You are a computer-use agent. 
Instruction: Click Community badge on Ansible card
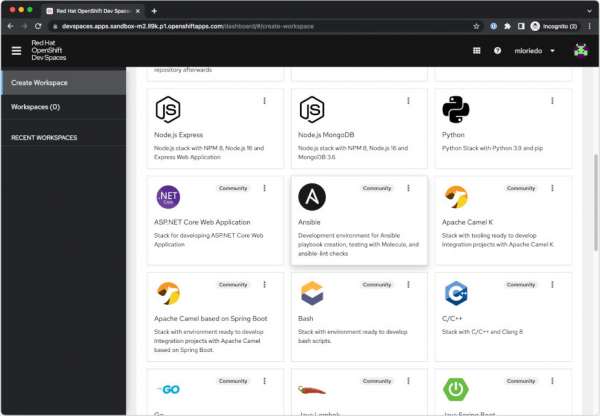(377, 188)
